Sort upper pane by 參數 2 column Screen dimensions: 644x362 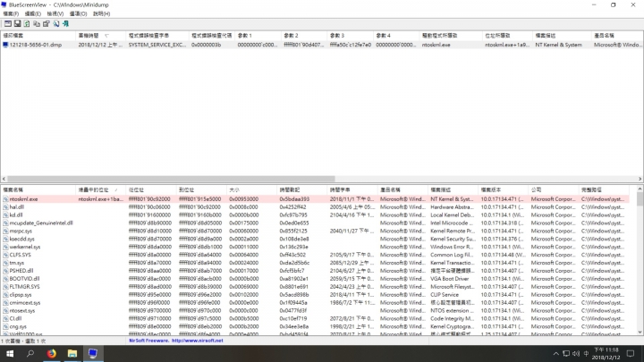tap(304, 36)
